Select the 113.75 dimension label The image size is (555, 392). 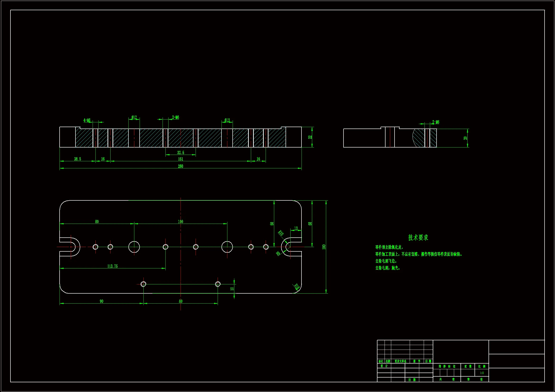pos(113,266)
